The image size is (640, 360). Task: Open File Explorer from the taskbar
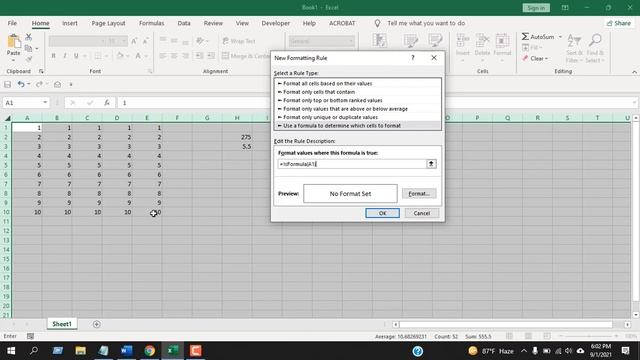pos(80,351)
